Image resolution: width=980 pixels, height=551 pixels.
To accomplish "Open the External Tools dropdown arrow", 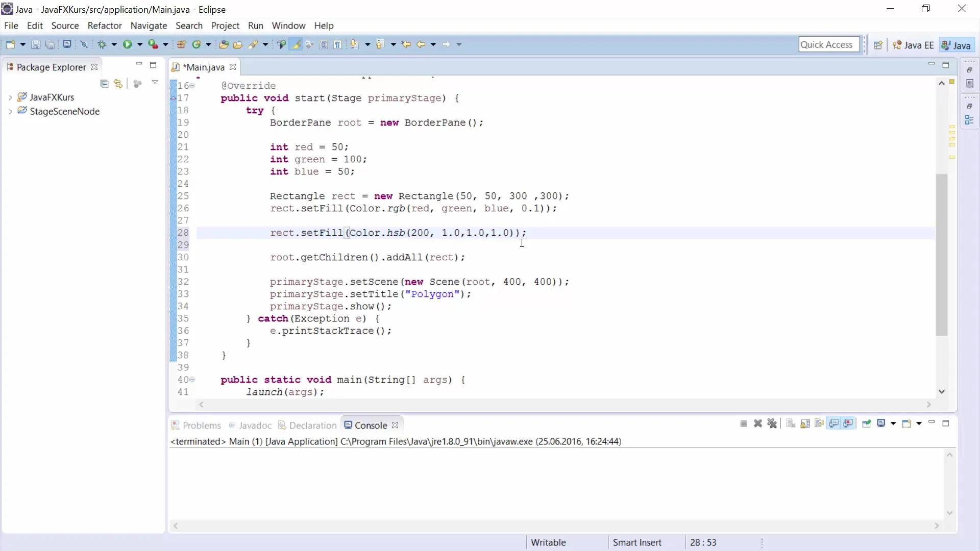I will click(165, 44).
